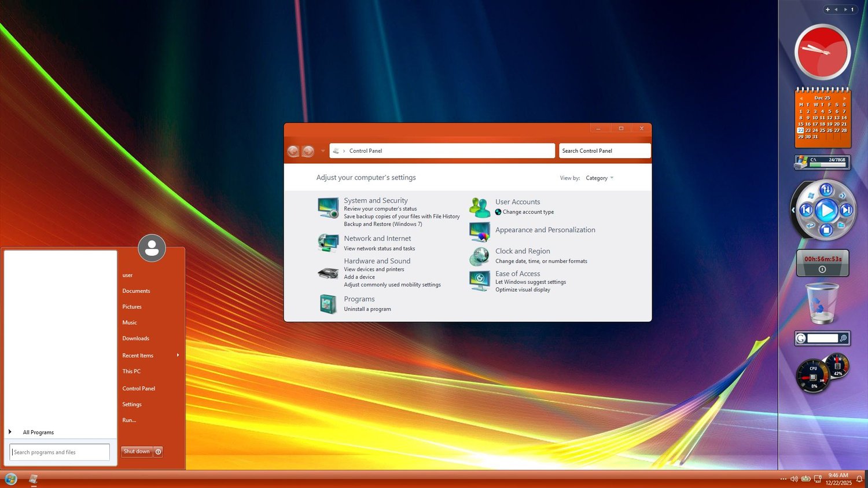Click the C: drive meter gadget
The height and width of the screenshot is (488, 868).
coord(822,163)
